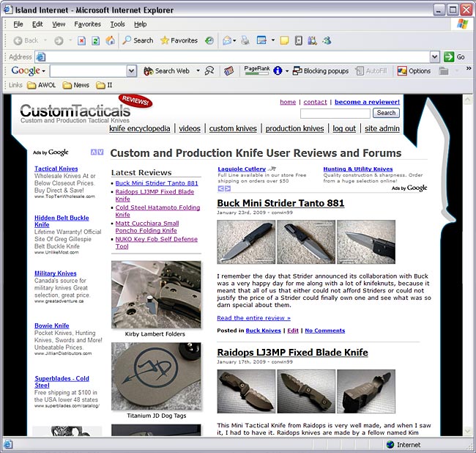
Task: Click the Messenger icon in toolbar
Action: pyautogui.click(x=327, y=40)
